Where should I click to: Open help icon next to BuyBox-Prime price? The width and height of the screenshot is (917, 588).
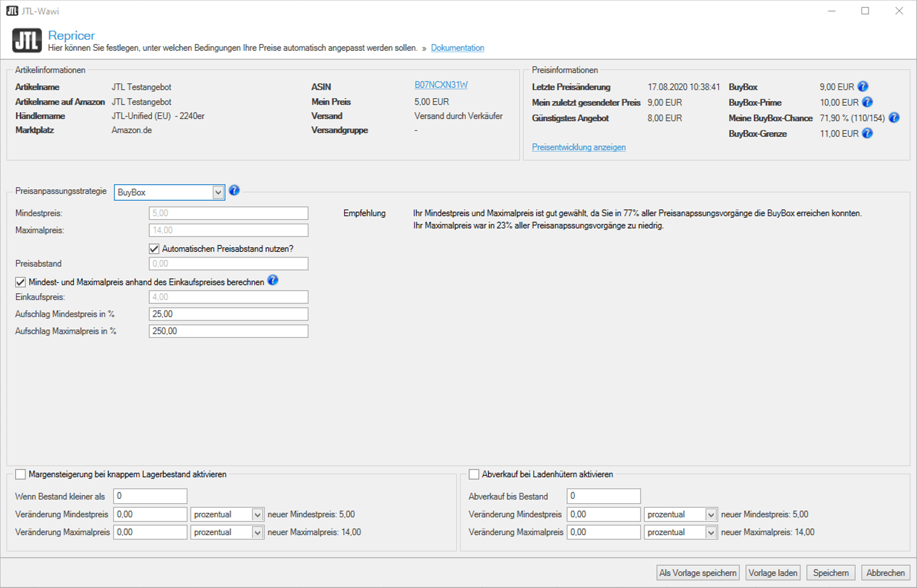pos(867,102)
